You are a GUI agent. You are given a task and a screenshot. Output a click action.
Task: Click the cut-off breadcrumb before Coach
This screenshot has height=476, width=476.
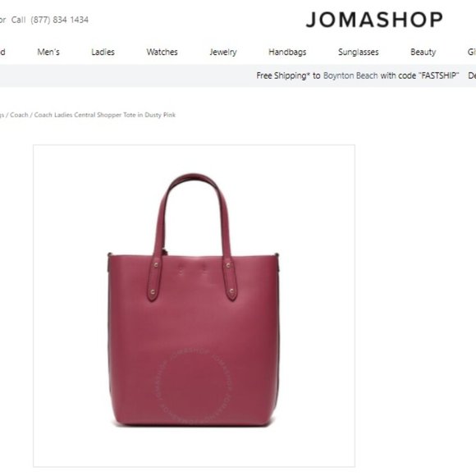[2, 115]
